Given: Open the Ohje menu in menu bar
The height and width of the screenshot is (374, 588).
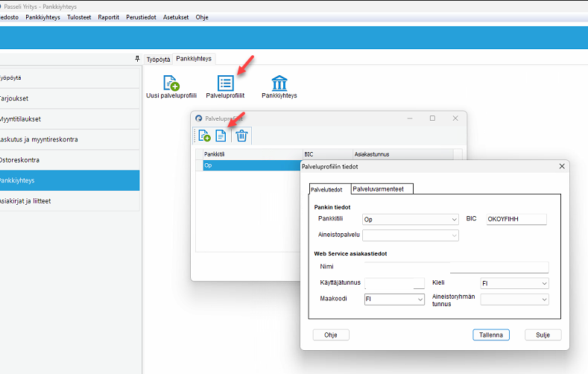Looking at the screenshot, I should (x=202, y=17).
